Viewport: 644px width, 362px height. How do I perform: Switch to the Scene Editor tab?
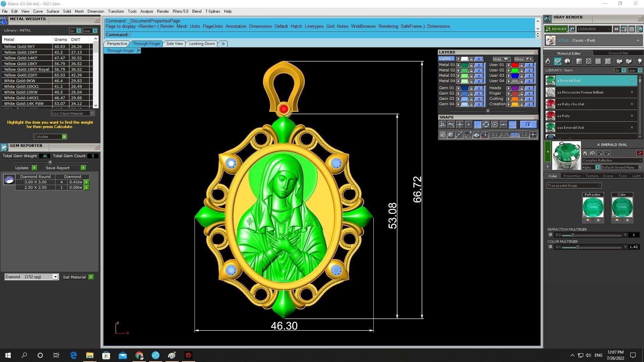618,53
